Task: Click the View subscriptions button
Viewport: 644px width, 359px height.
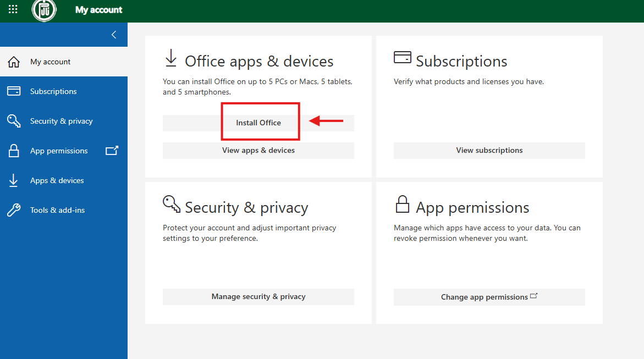Action: [x=489, y=150]
